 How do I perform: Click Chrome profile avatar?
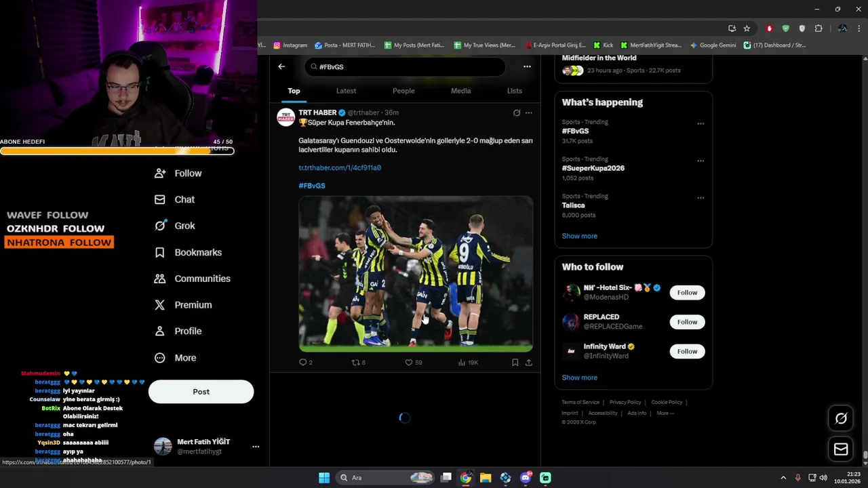pos(842,28)
